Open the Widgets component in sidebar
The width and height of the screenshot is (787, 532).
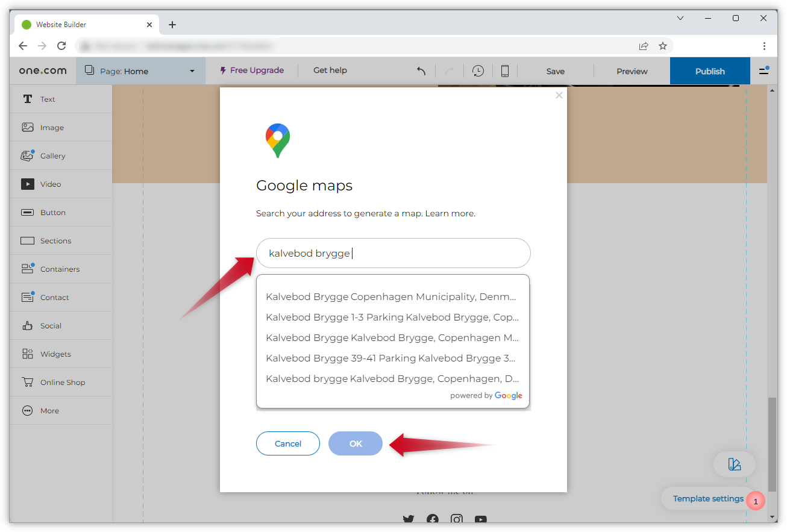pos(61,354)
